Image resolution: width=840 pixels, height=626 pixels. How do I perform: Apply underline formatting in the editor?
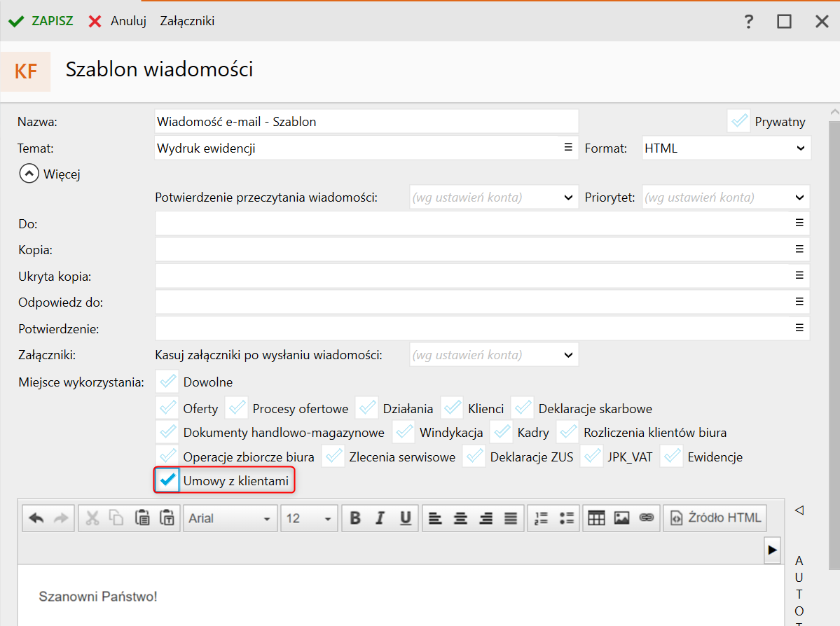pyautogui.click(x=405, y=518)
